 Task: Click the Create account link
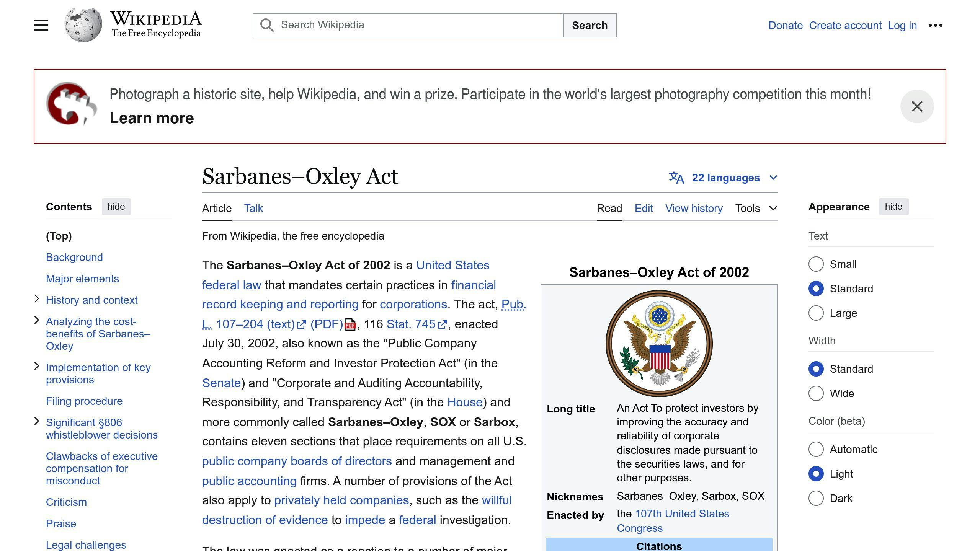click(x=845, y=25)
